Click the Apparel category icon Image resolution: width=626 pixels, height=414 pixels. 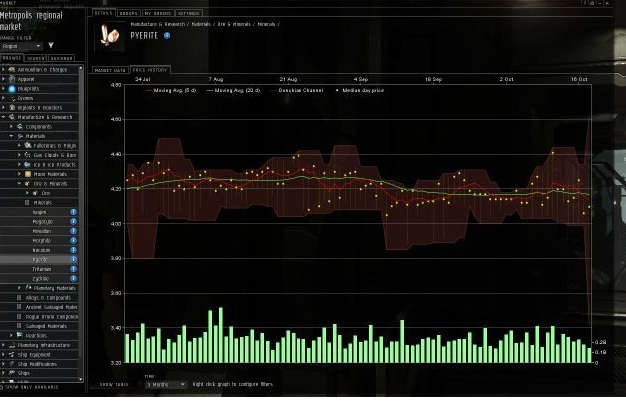(12, 79)
